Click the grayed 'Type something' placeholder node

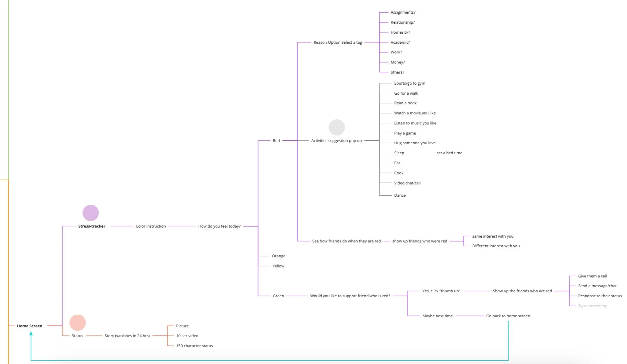point(592,306)
